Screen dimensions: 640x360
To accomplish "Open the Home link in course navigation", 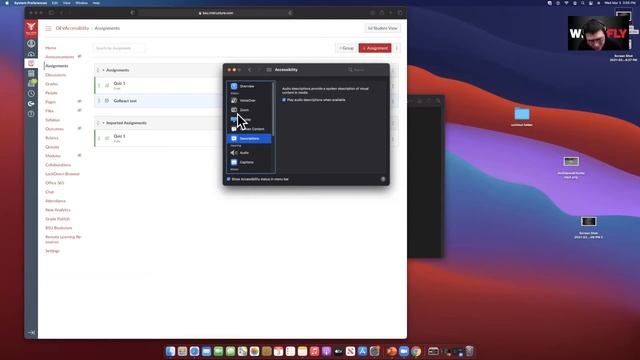I will tap(51, 48).
